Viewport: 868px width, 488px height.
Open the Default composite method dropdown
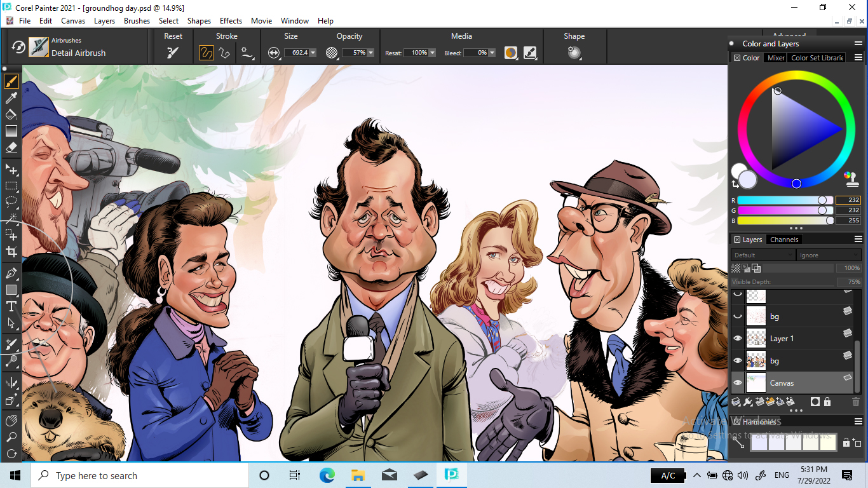tap(763, 255)
